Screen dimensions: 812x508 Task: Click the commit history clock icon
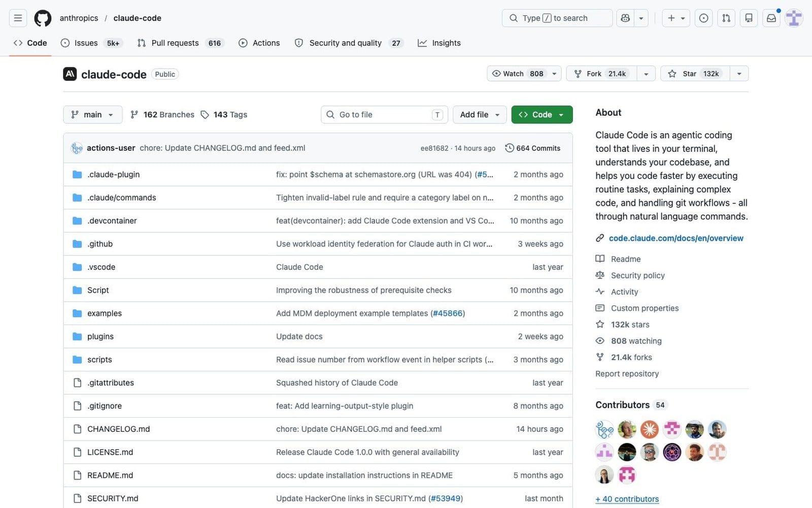[x=510, y=148]
